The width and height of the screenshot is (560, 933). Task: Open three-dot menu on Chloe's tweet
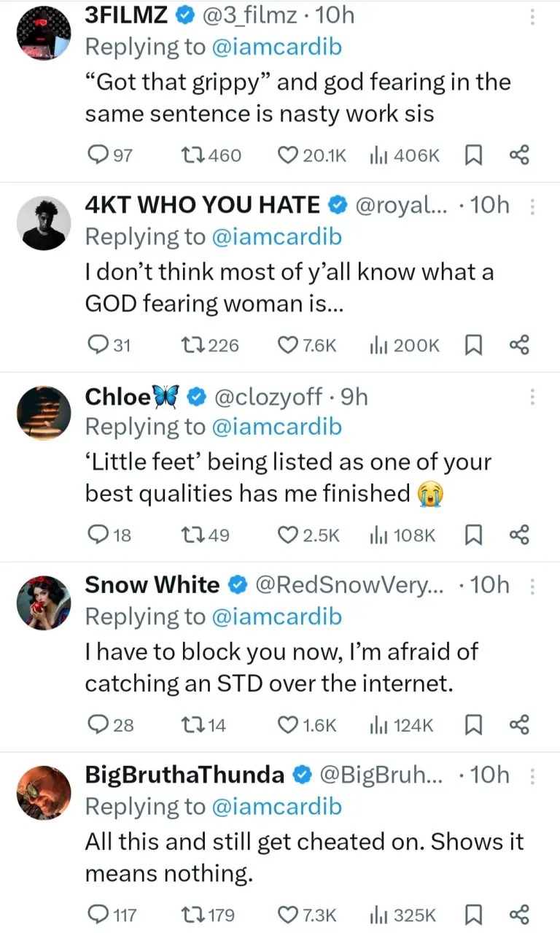pos(532,396)
